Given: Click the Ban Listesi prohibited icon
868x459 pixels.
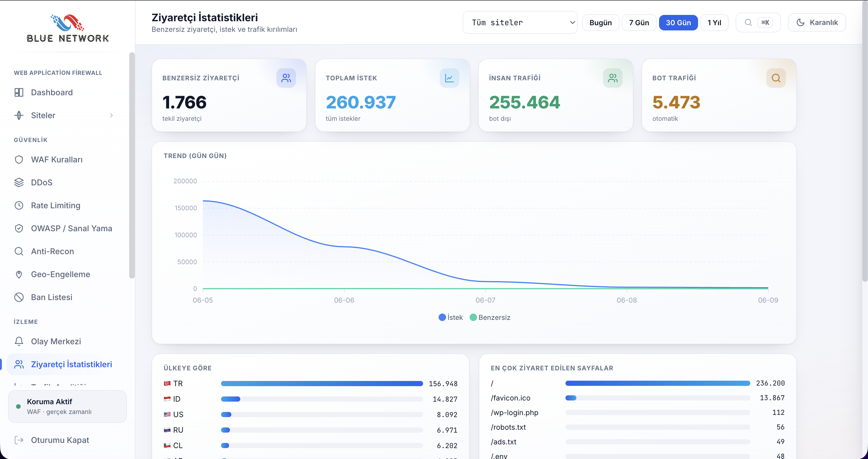Looking at the screenshot, I should coord(19,297).
